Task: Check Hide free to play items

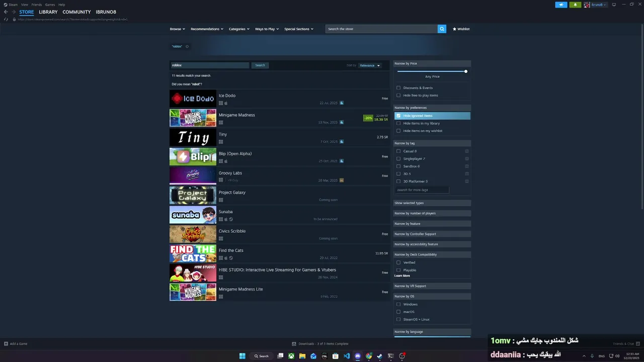Action: [398, 96]
